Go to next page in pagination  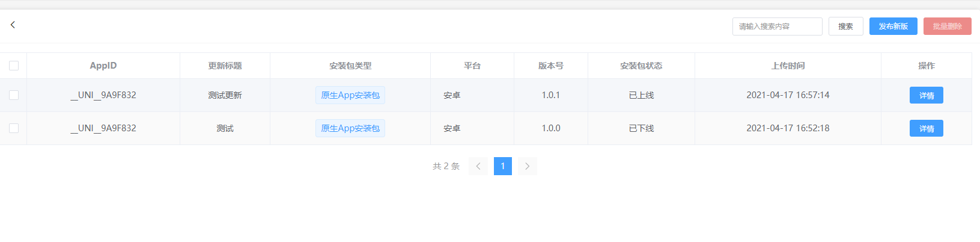[x=528, y=166]
